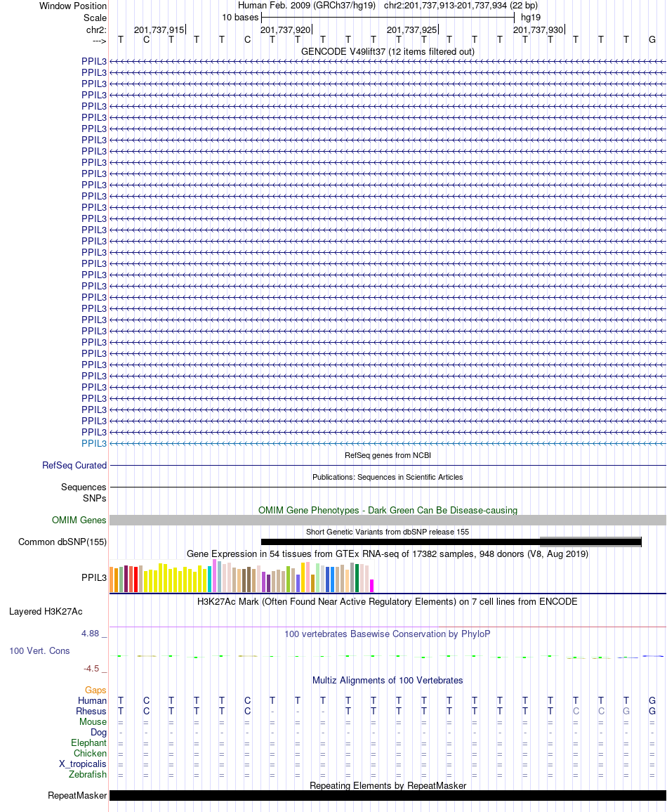667x812 pixels.
Task: Click the Publications: Sequences in Scientific Articles title
Action: pyautogui.click(x=388, y=478)
